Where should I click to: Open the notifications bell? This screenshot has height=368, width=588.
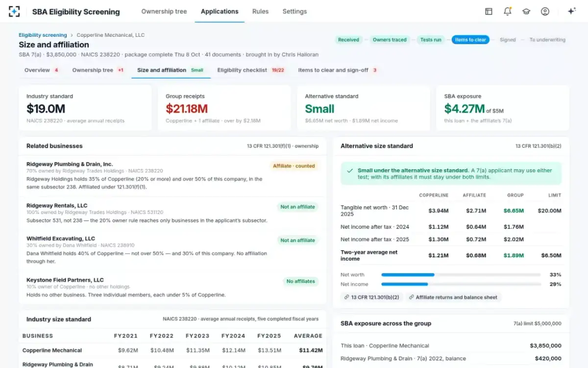tap(507, 11)
